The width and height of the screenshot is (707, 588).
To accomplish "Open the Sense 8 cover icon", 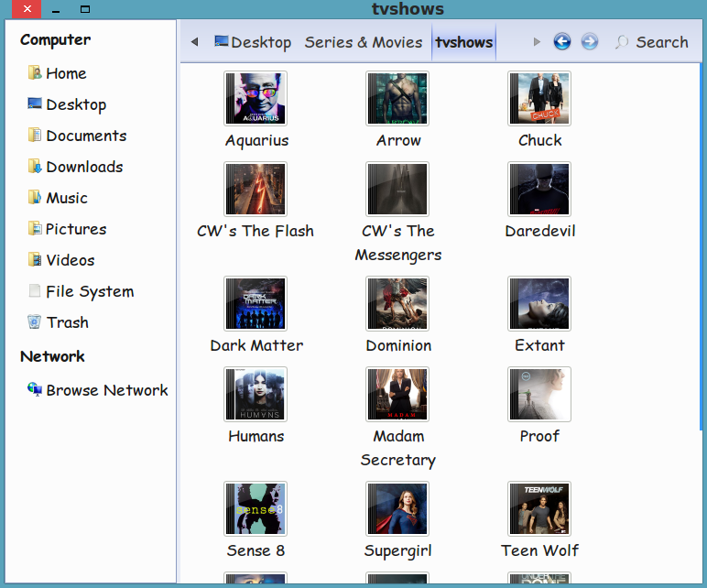I will 256,508.
